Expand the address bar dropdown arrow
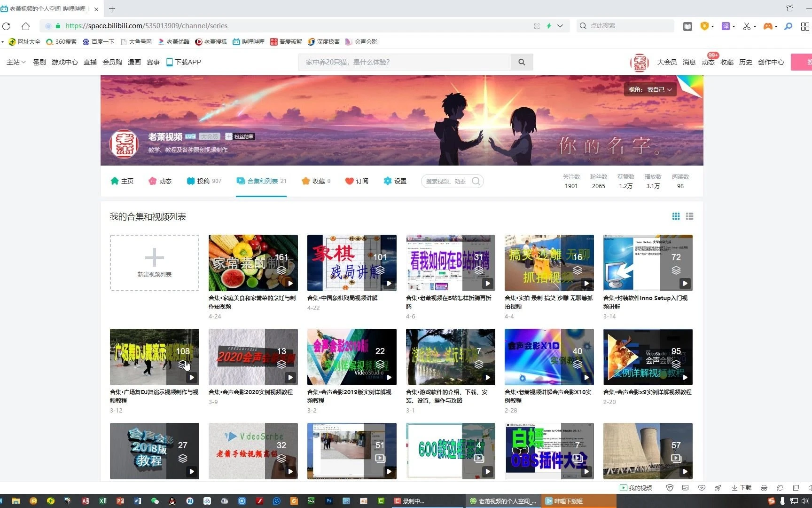 560,26
